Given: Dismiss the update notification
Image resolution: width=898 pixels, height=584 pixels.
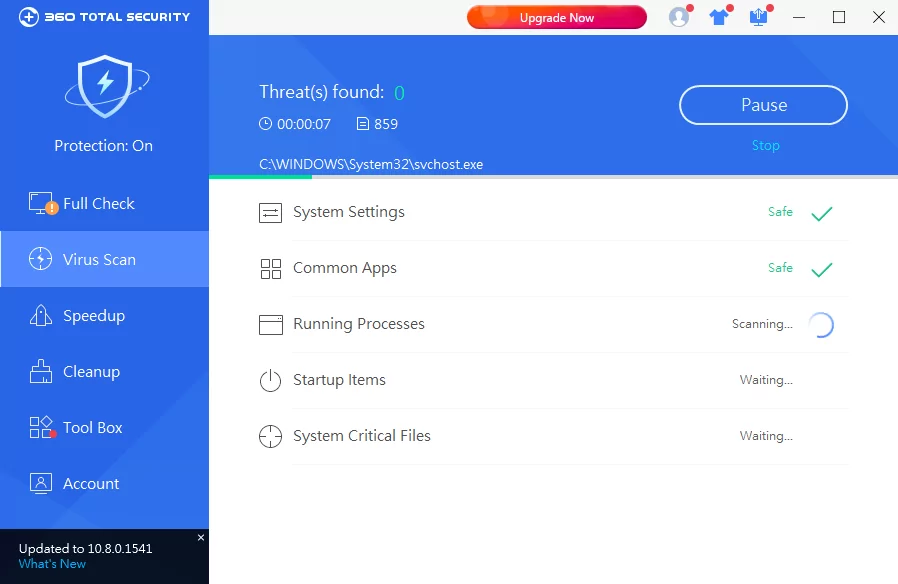Looking at the screenshot, I should [x=200, y=538].
